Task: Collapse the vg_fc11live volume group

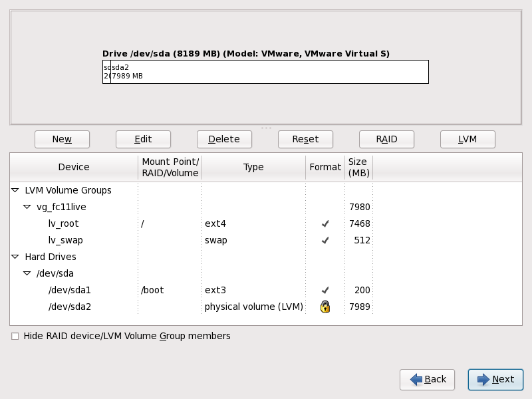Action: click(x=27, y=207)
